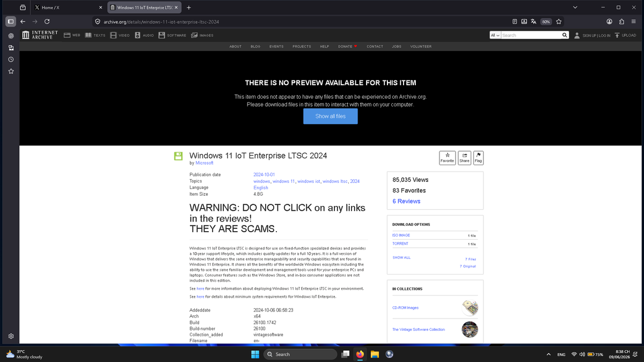Click the search magnifier icon on Archive

click(x=565, y=35)
